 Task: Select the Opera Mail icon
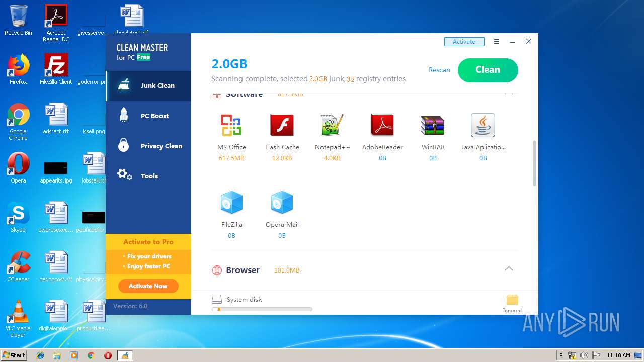coord(282,203)
